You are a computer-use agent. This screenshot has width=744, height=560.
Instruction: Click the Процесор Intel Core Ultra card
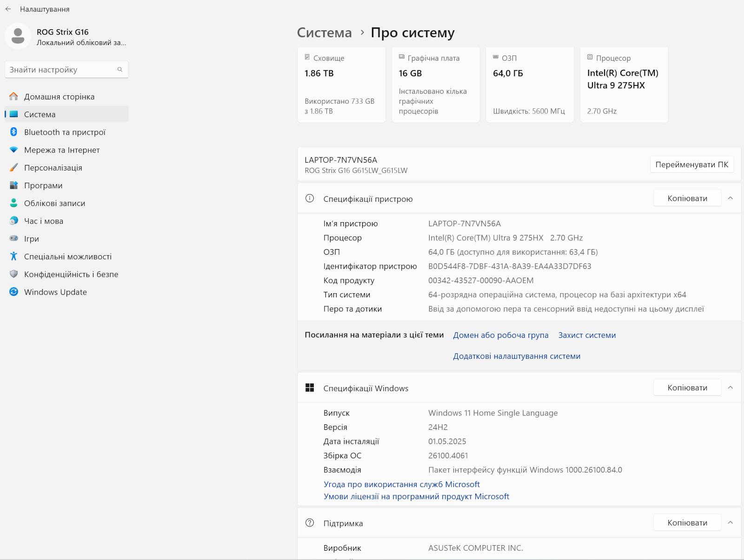(624, 85)
